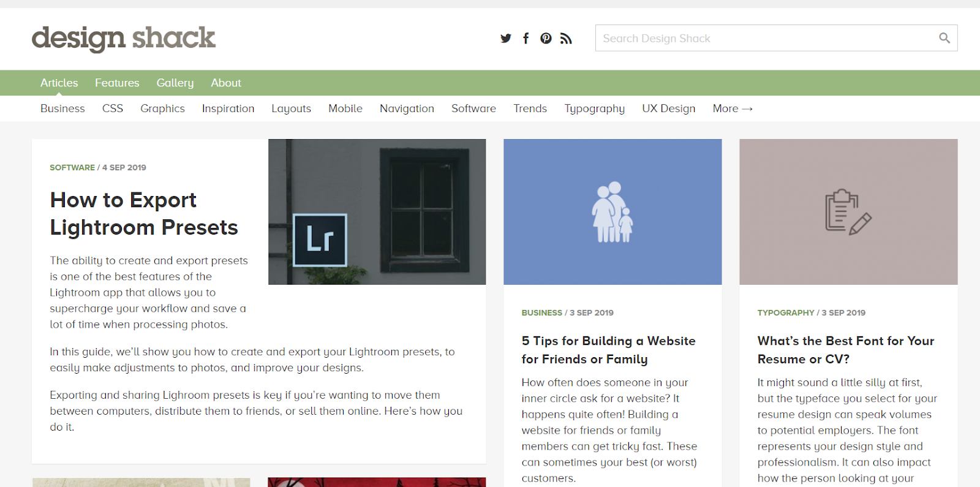Screen dimensions: 980x487
Task: Browse the Inspiration category
Action: tap(228, 108)
